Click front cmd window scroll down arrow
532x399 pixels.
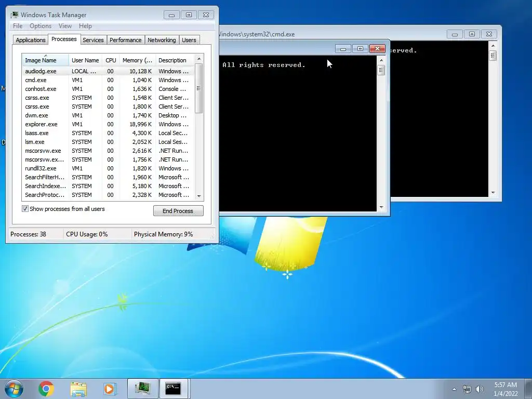coord(381,207)
